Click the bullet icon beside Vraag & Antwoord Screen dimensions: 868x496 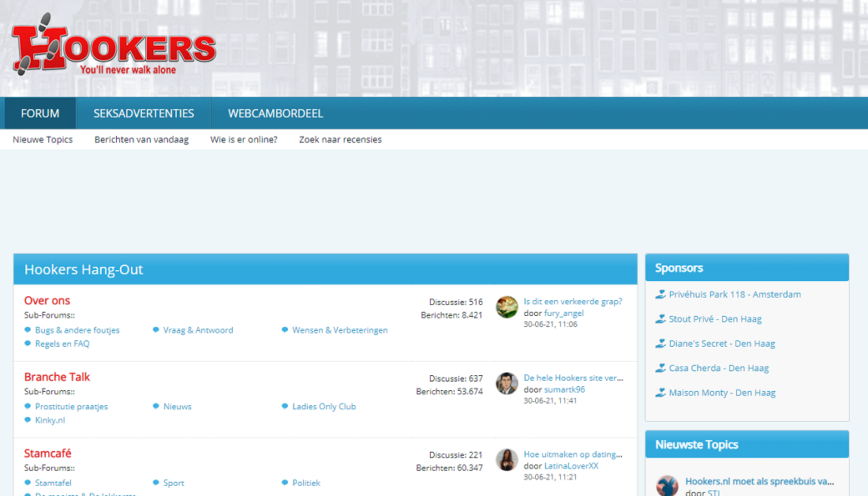point(156,329)
